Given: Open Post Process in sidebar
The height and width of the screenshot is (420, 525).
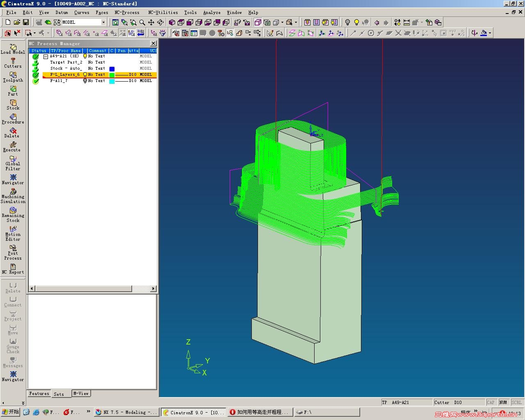Looking at the screenshot, I should tap(13, 253).
